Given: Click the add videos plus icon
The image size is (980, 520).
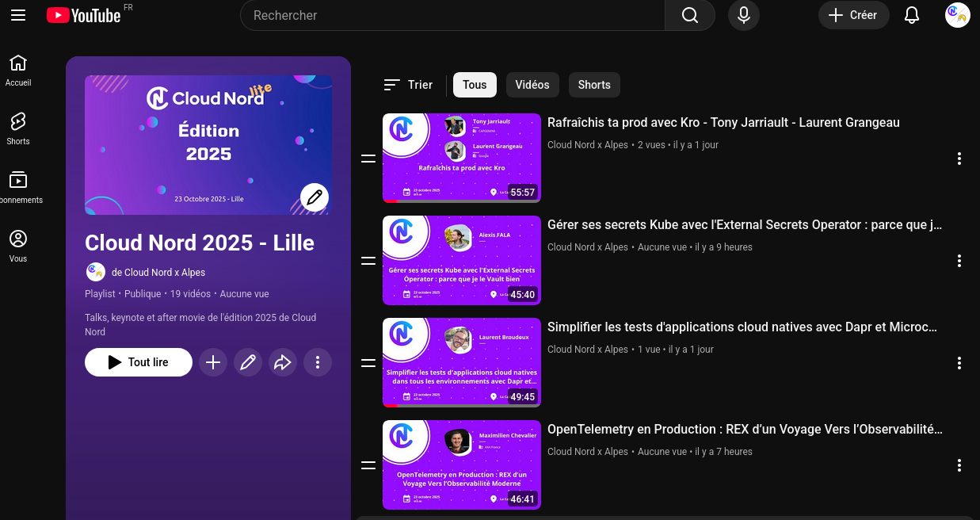Looking at the screenshot, I should pyautogui.click(x=213, y=362).
